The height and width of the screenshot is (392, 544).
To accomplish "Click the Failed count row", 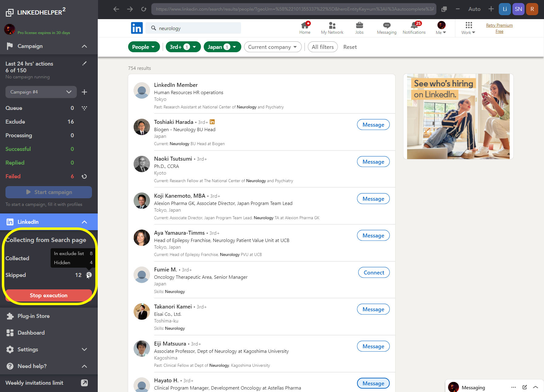I will point(39,176).
